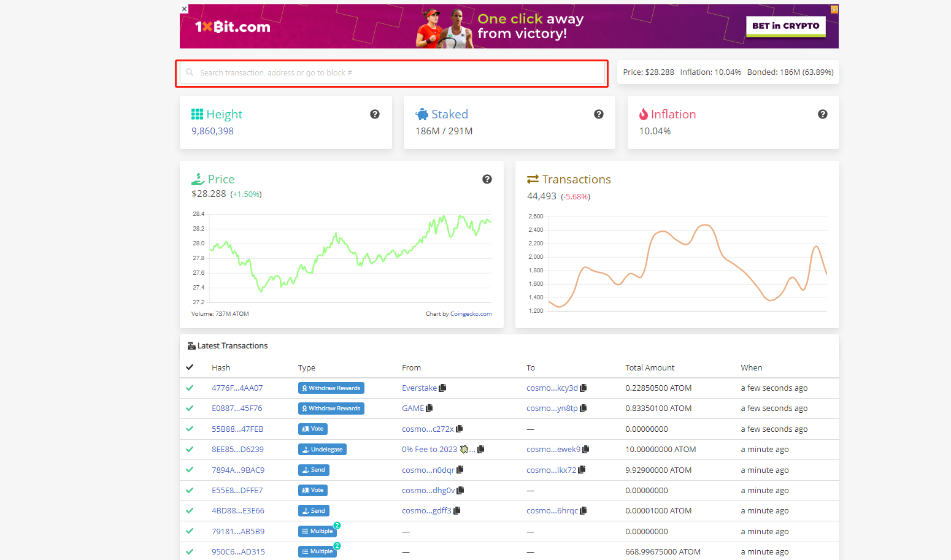Click the help icon in Inflation card
This screenshot has width=951, height=560.
pyautogui.click(x=823, y=114)
